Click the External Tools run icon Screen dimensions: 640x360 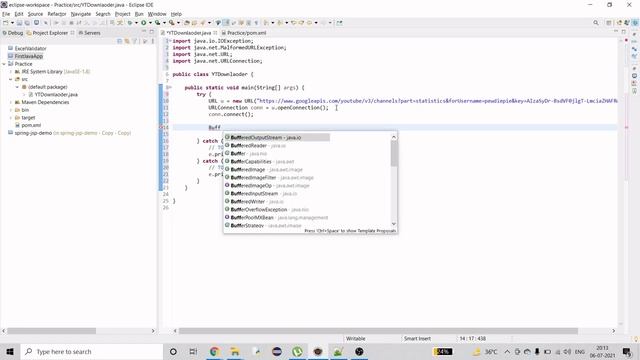coord(171,23)
